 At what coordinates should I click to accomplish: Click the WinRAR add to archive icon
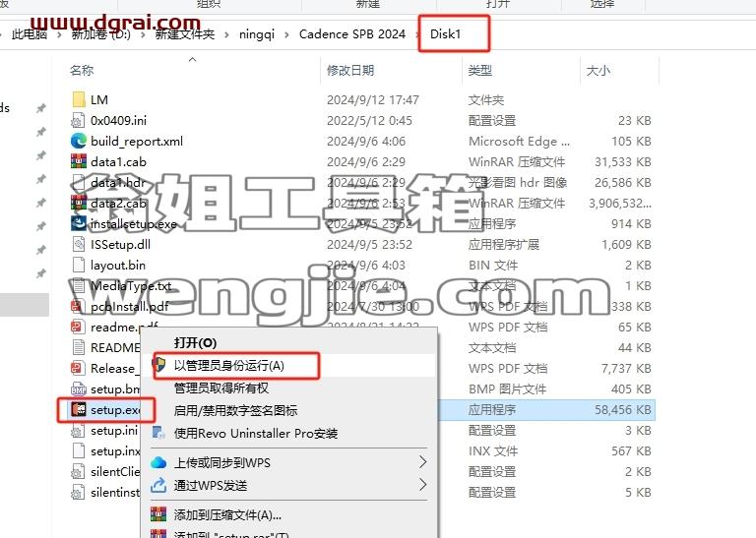point(158,514)
